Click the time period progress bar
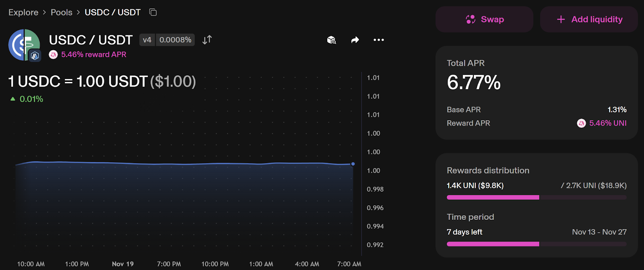 point(537,244)
